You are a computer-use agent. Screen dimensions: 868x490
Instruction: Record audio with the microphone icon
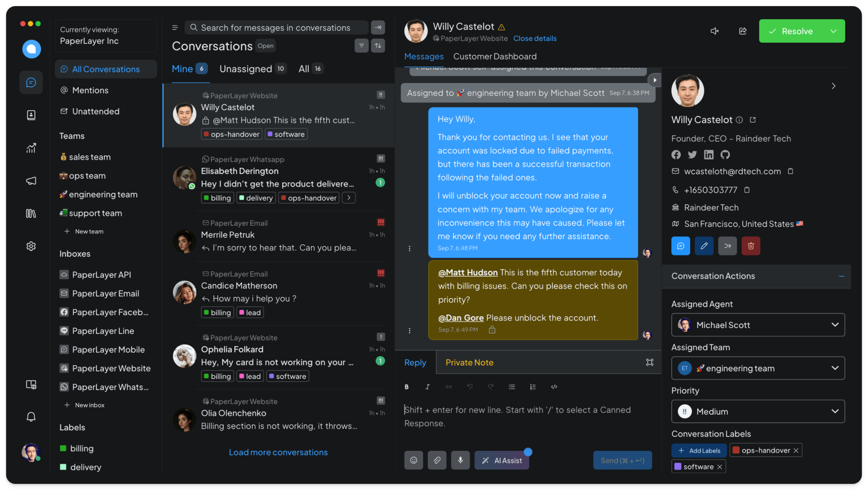pos(461,460)
